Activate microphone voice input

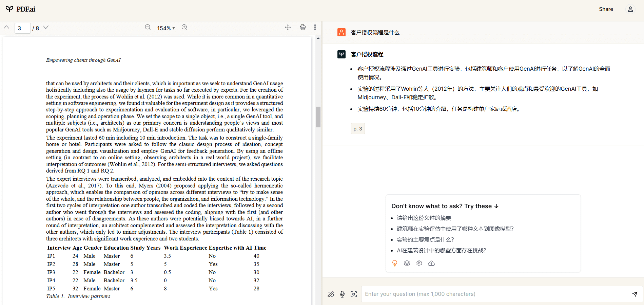pos(342,294)
